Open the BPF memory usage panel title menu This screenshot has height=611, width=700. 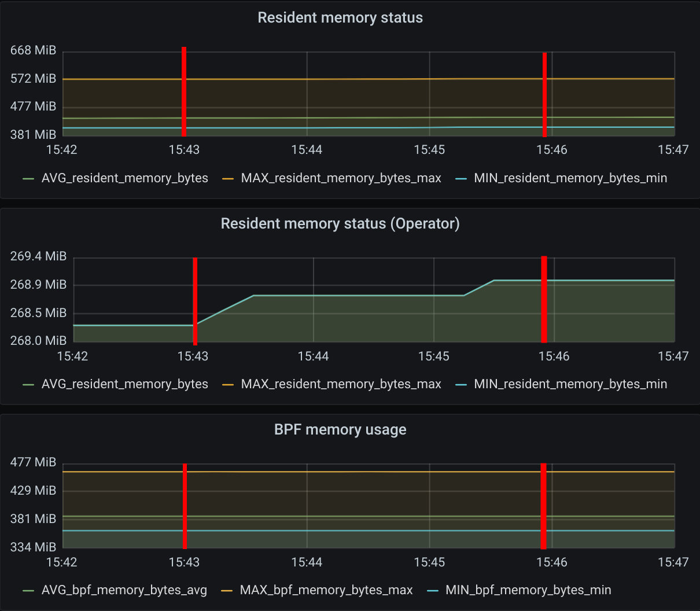pos(340,430)
